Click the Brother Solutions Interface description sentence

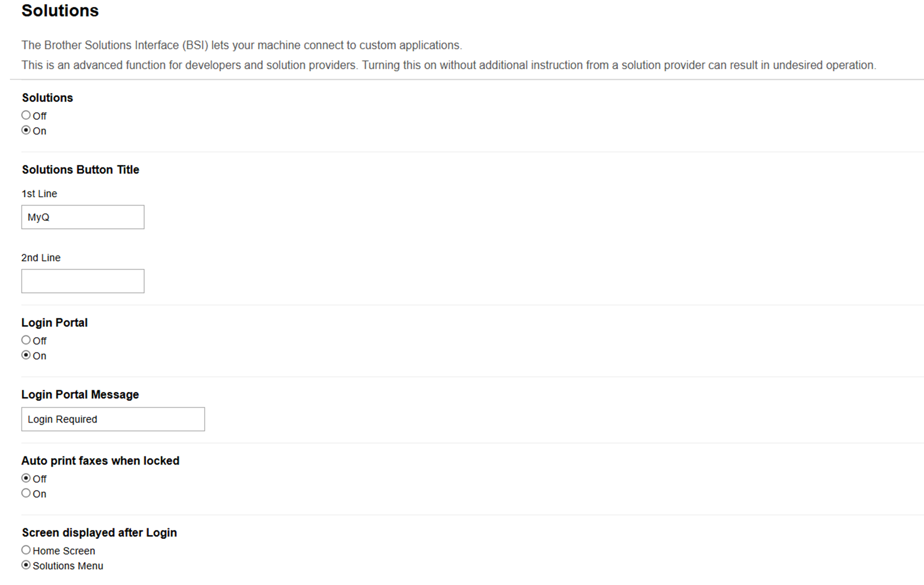[x=241, y=45]
